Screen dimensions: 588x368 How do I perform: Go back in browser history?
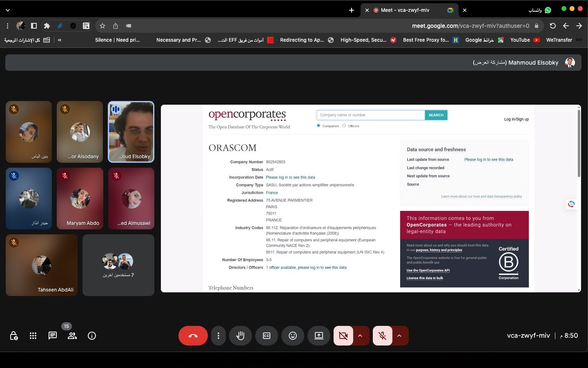pos(566,26)
